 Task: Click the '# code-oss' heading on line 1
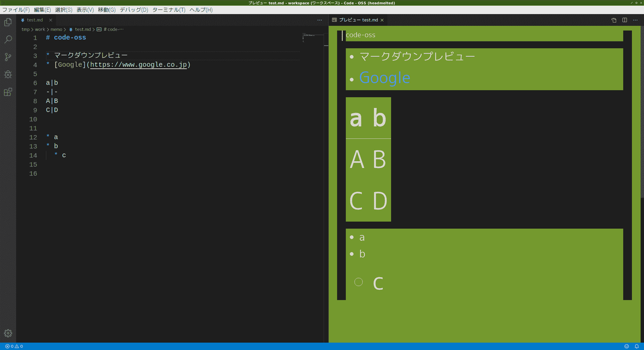point(66,38)
